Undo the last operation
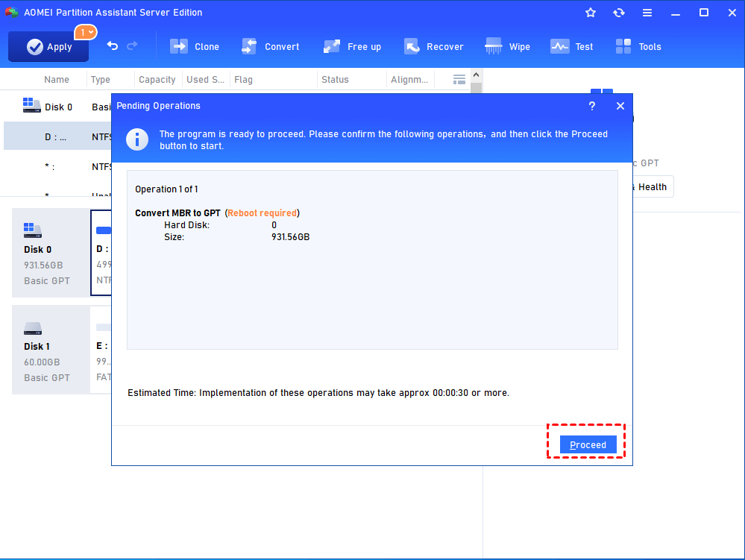The height and width of the screenshot is (560, 745). click(x=113, y=46)
